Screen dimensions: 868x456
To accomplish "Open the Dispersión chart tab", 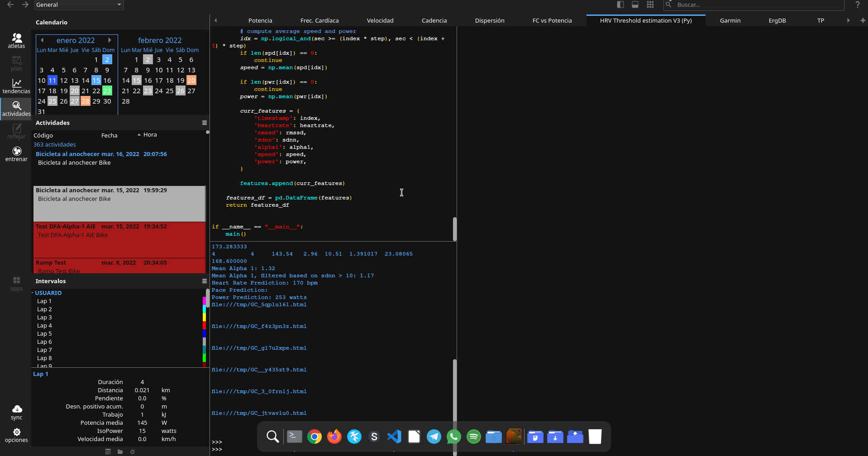I will coord(489,20).
